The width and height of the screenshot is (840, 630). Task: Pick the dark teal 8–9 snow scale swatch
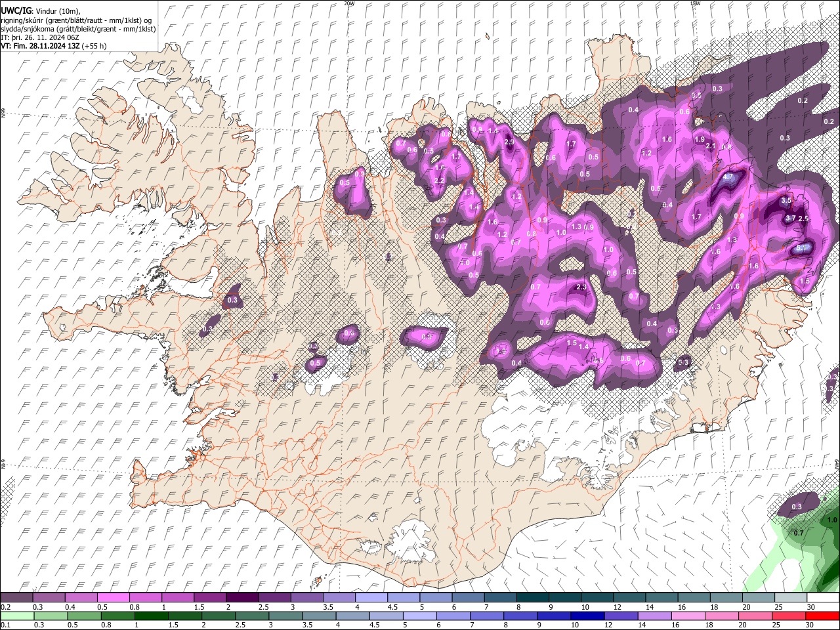click(x=533, y=598)
